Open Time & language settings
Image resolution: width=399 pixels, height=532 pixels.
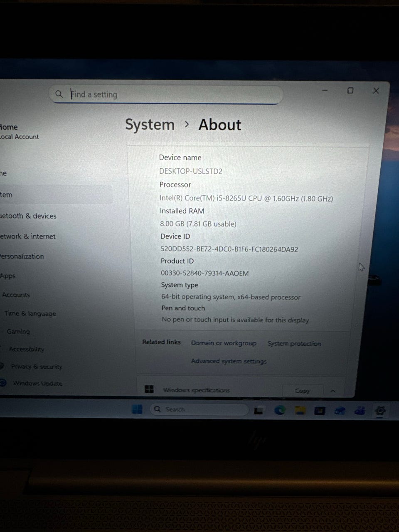30,313
